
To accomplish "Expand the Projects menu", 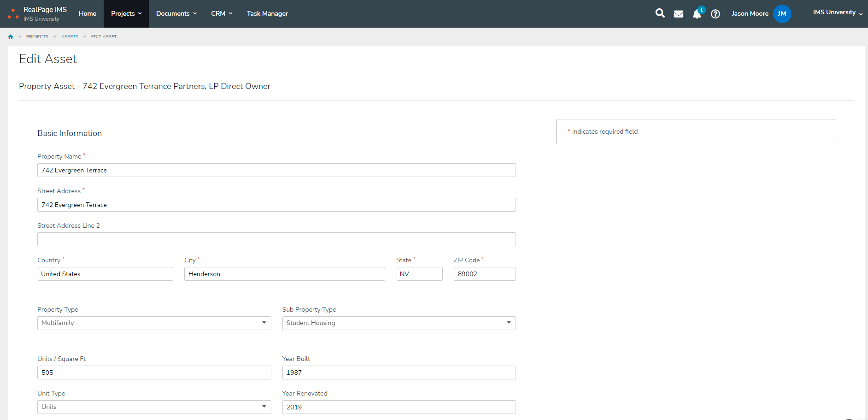I will [x=126, y=13].
